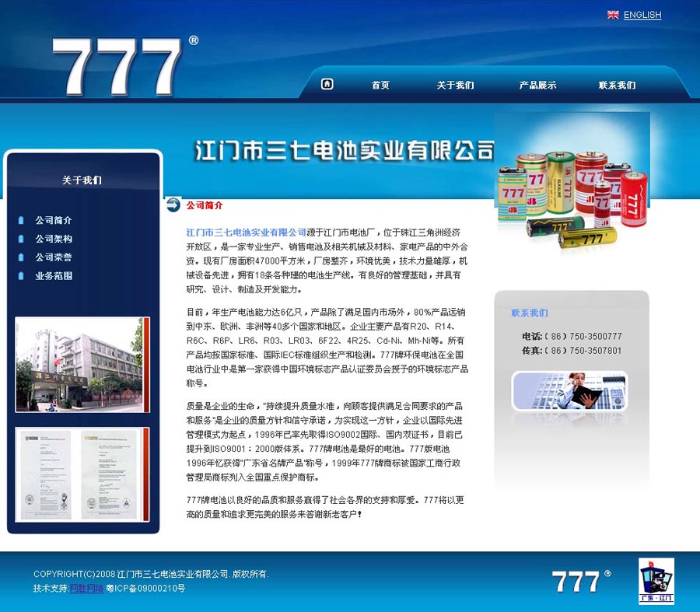Open the 联系我们 navigation item

[617, 85]
